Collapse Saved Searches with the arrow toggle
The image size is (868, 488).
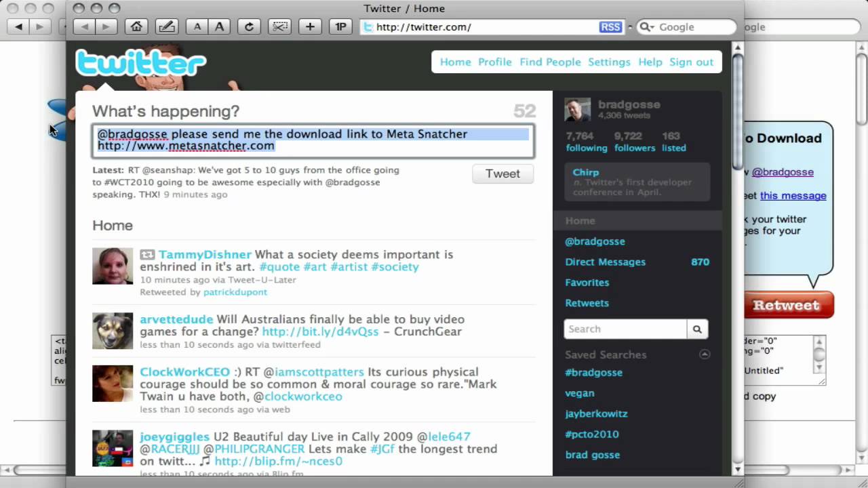tap(705, 354)
